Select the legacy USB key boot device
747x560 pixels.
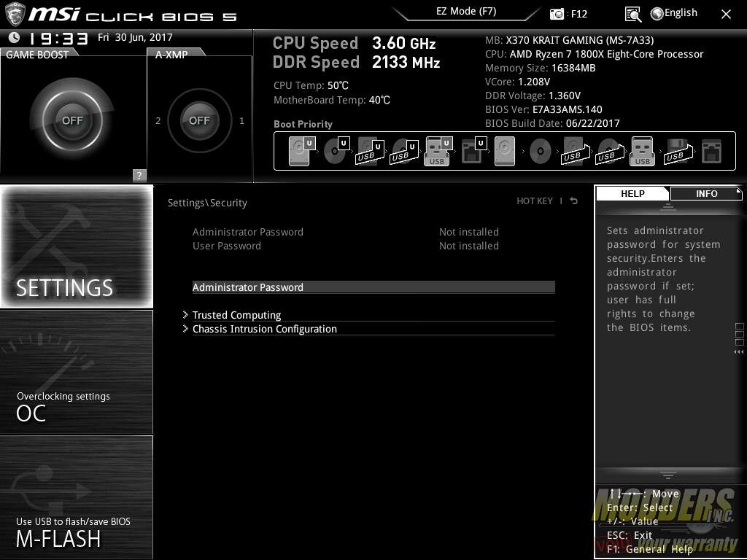[642, 151]
